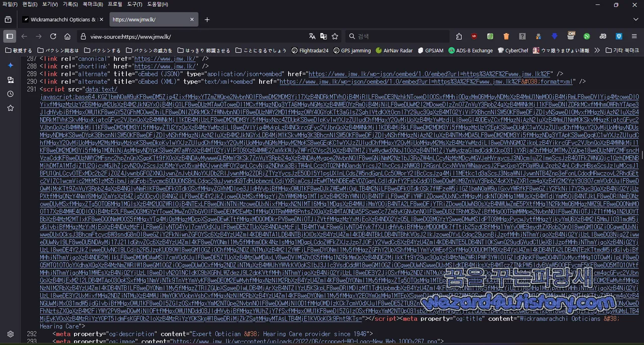Toggle the Off-labeled trash can extension
This screenshot has width=644, height=345.
coord(571,36)
